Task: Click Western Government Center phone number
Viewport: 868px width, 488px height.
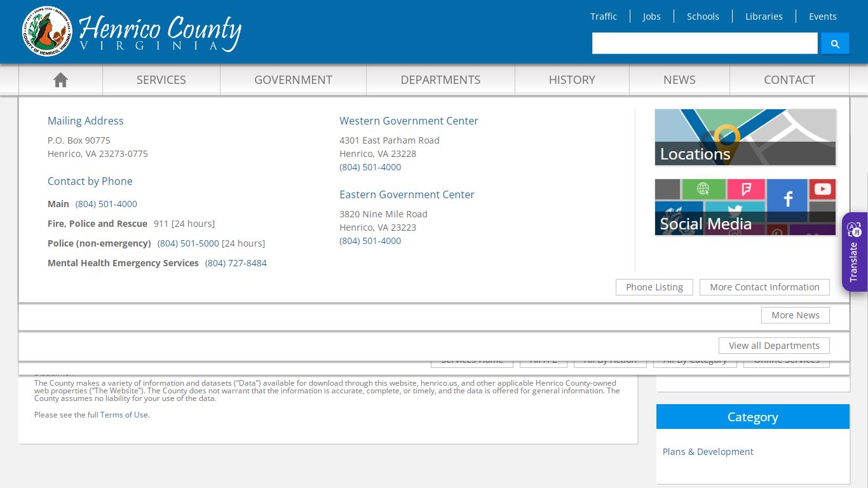Action: click(370, 167)
